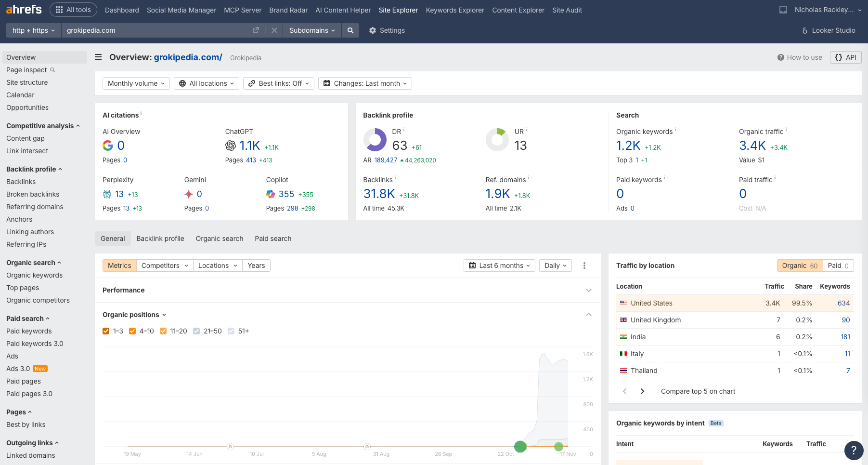The height and width of the screenshot is (465, 868).
Task: Uncheck the 1–3 positions checkbox
Action: (106, 331)
